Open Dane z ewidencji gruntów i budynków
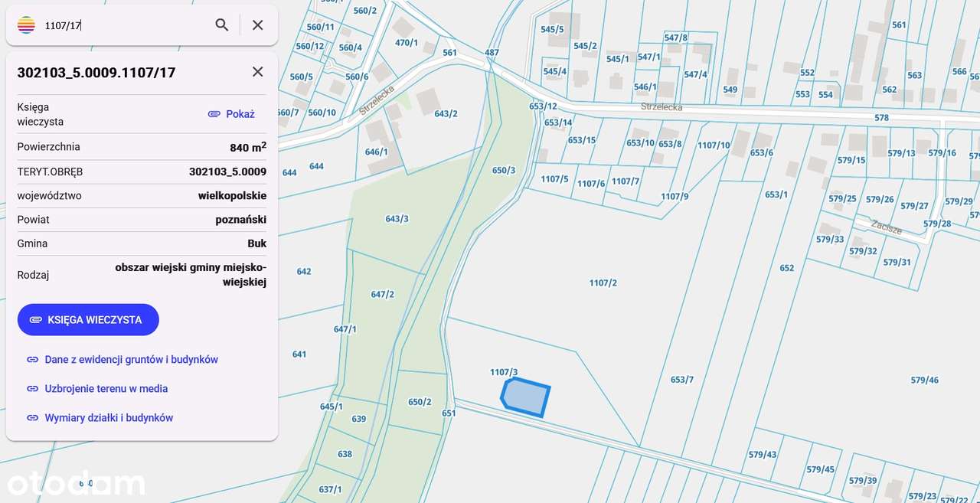980x503 pixels. click(132, 360)
